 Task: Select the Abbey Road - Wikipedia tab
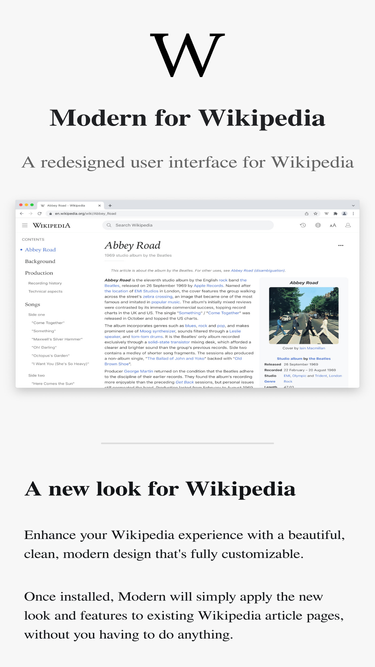(70, 205)
